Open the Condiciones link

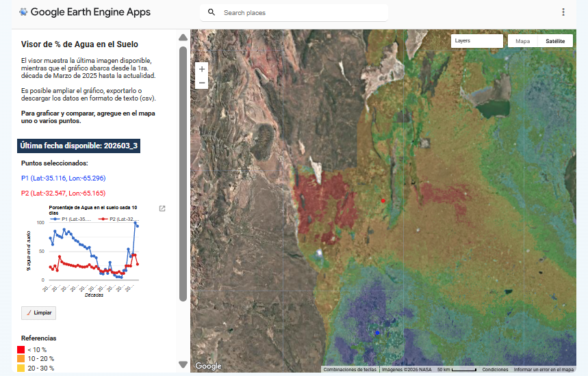(x=495, y=369)
